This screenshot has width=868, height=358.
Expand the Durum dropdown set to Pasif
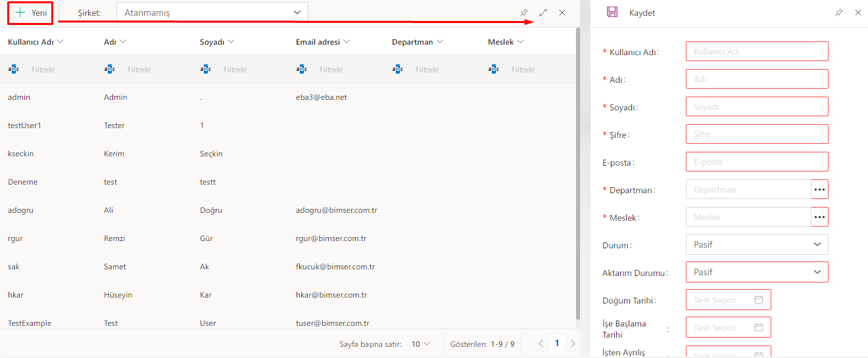(x=756, y=244)
